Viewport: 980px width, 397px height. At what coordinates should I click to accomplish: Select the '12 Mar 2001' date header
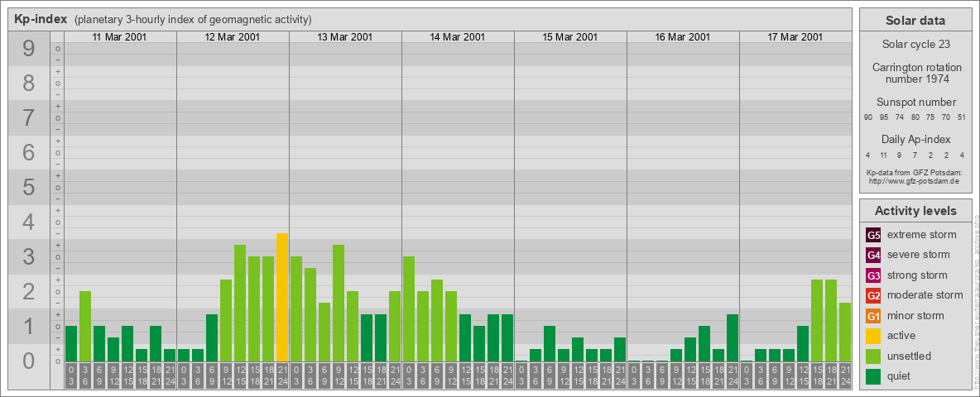tap(233, 37)
